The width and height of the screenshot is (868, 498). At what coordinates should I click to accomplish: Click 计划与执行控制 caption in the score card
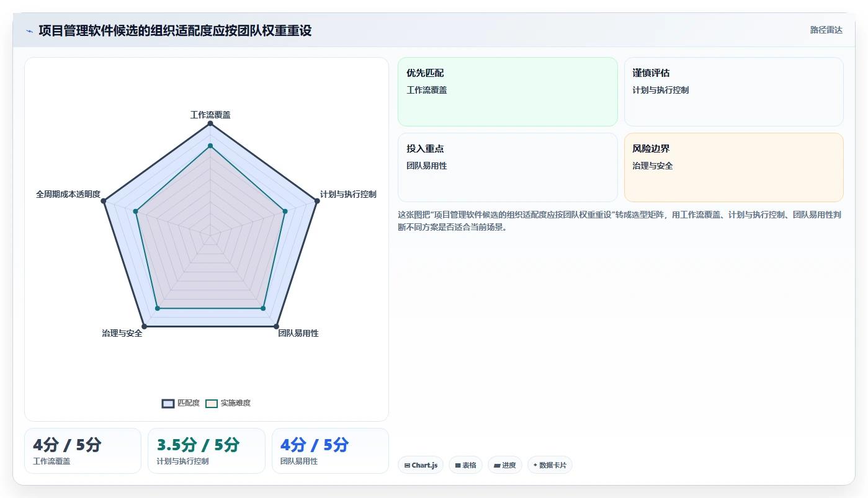coord(183,461)
